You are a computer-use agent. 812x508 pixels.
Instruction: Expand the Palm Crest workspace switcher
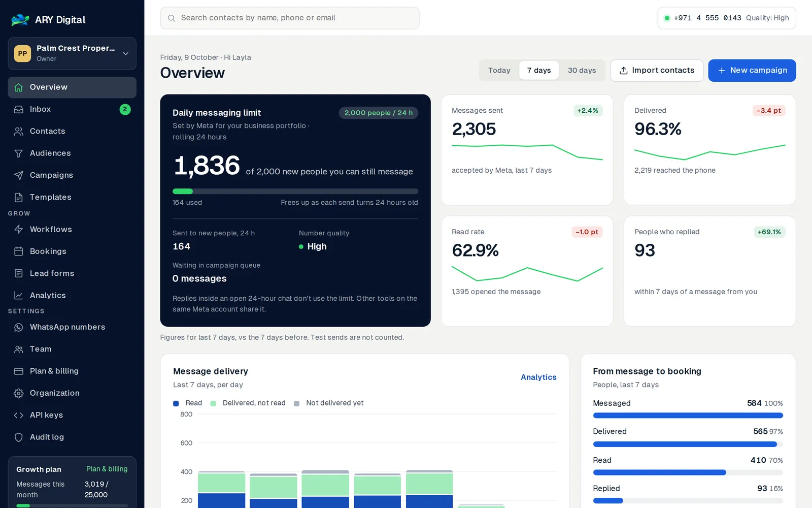pos(72,53)
